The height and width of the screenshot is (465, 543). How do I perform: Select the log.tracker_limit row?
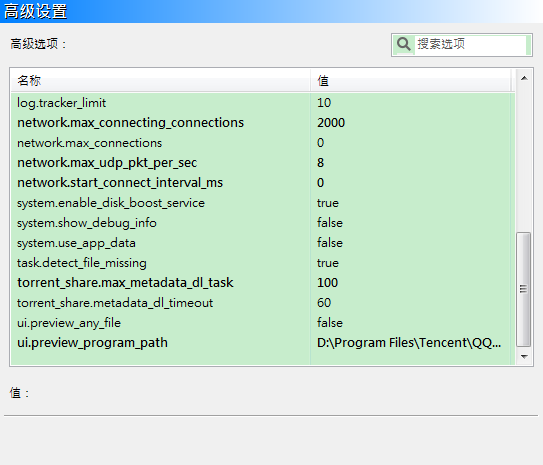(x=260, y=103)
